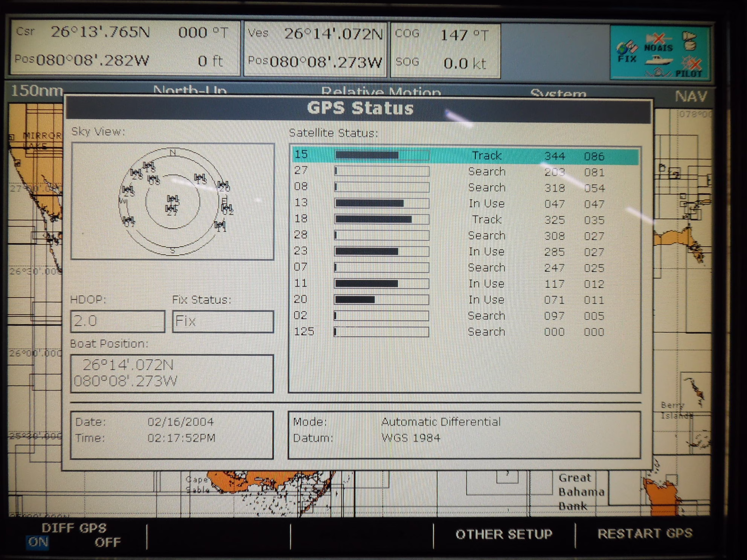Select the highlighted satellite 15 Track row
Viewport: 747px width, 560px height.
(x=465, y=155)
